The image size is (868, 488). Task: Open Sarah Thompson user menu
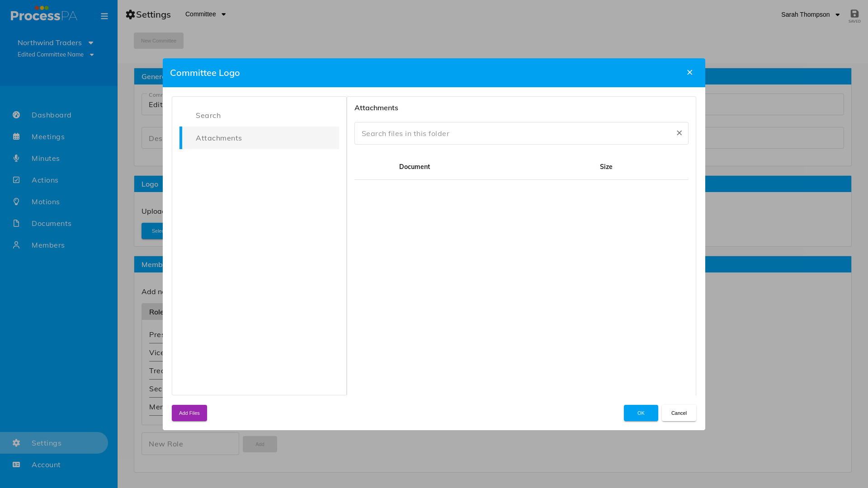click(810, 14)
